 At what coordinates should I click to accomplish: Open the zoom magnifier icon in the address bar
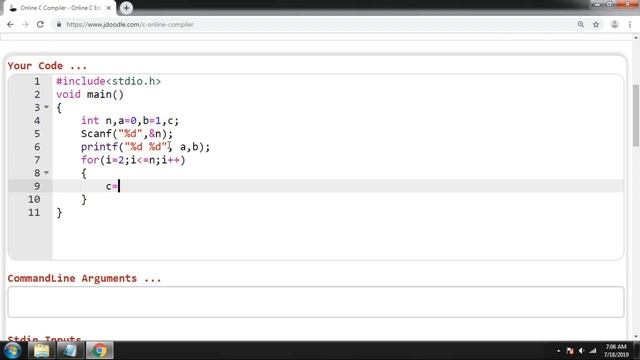pos(580,24)
